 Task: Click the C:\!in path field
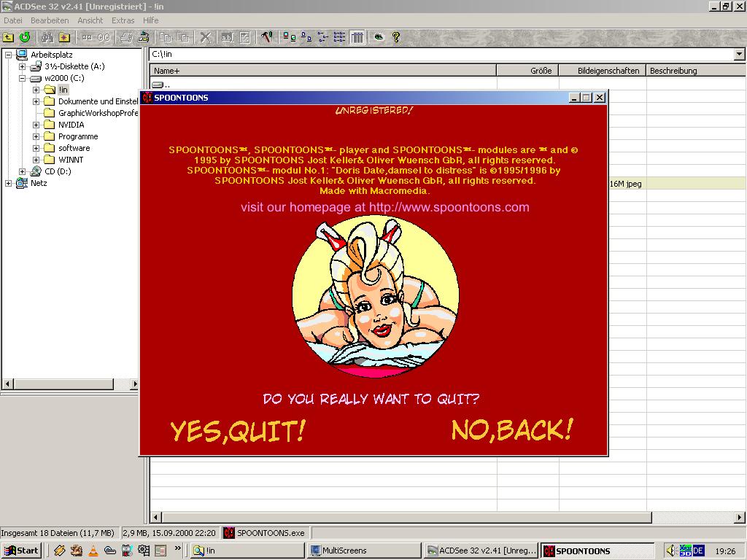point(441,54)
